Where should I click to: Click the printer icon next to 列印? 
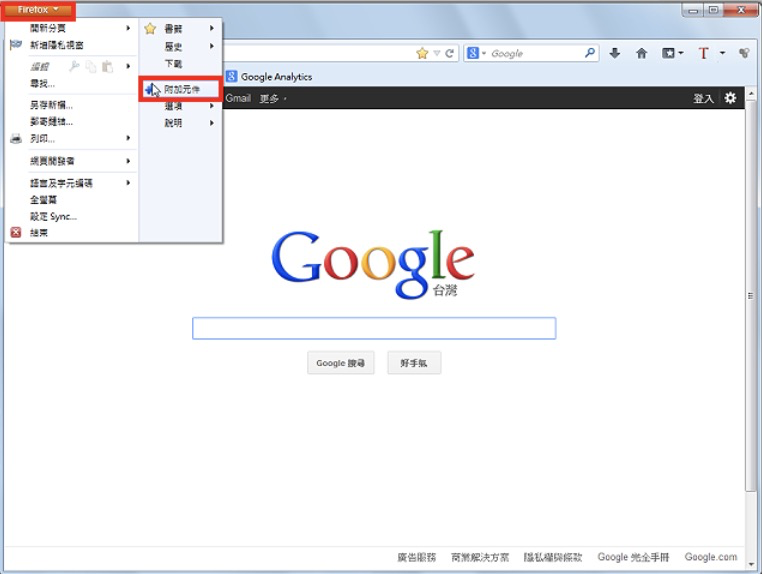tap(16, 139)
